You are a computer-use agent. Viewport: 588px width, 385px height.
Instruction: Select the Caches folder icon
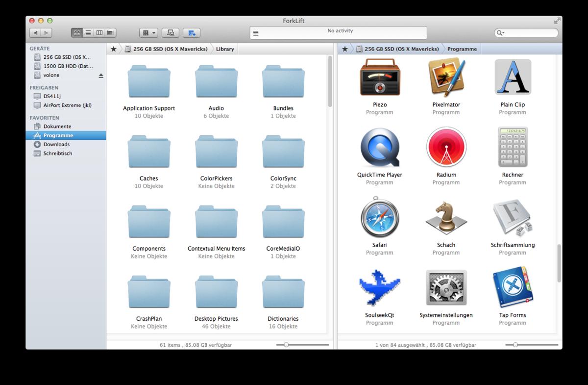tap(149, 152)
